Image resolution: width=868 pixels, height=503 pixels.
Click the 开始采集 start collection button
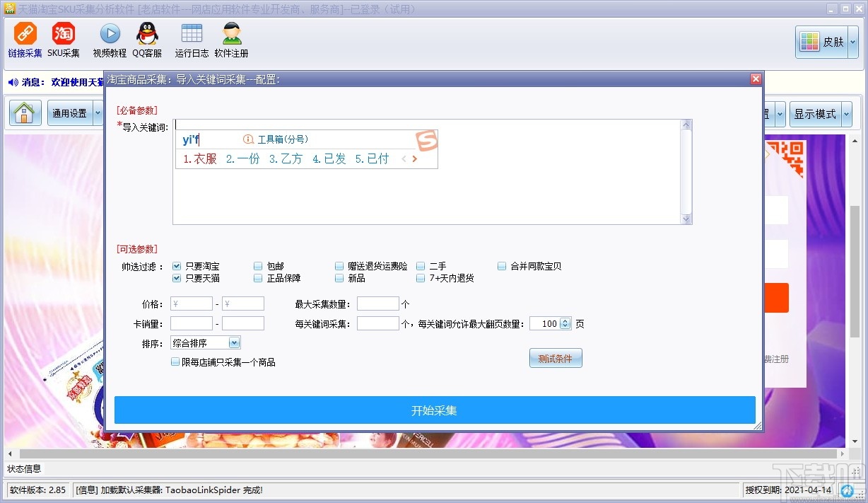[434, 410]
